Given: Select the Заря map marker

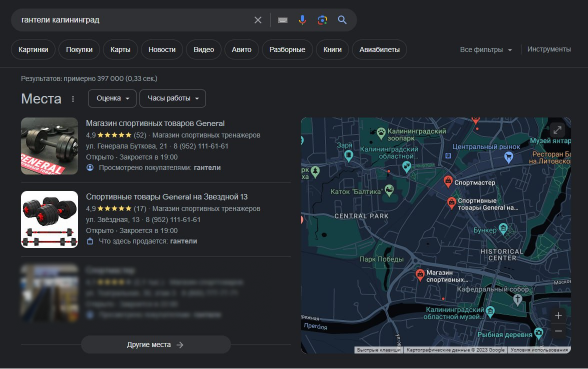Looking at the screenshot, I should (349, 156).
